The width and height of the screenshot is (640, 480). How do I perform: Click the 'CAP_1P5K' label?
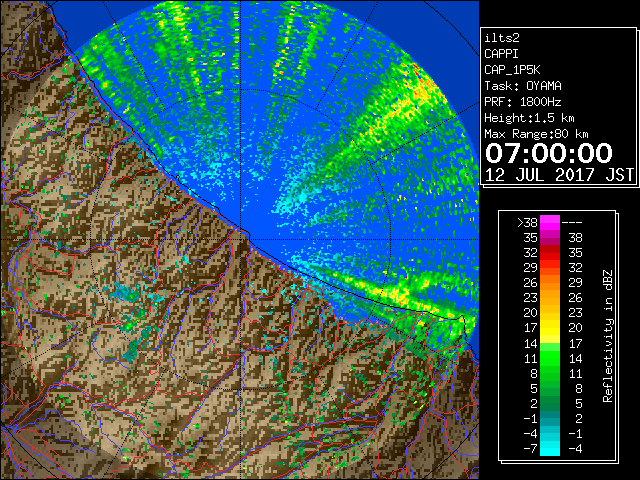pos(512,70)
